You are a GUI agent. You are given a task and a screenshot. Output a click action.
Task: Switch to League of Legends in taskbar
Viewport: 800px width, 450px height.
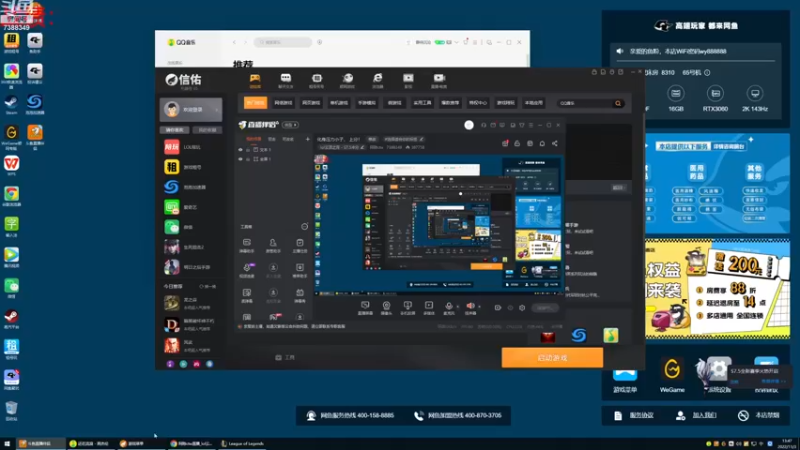click(x=243, y=444)
